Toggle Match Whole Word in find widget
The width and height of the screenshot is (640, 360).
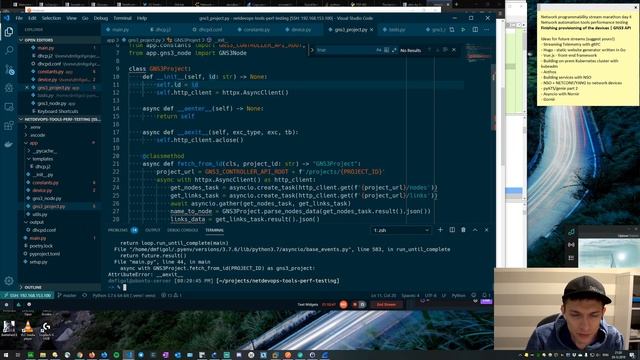pos(386,50)
